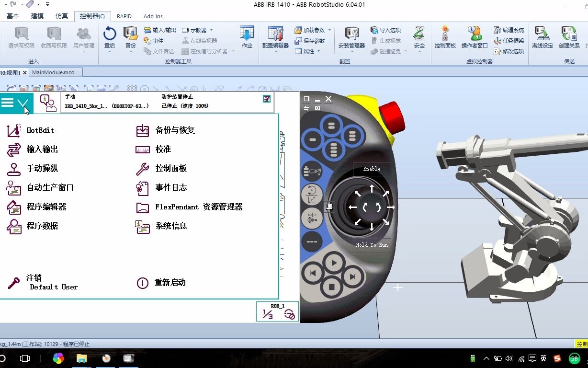Open the ROB_1 quickset speed panel
Image resolution: width=588 pixels, height=368 pixels.
[277, 311]
